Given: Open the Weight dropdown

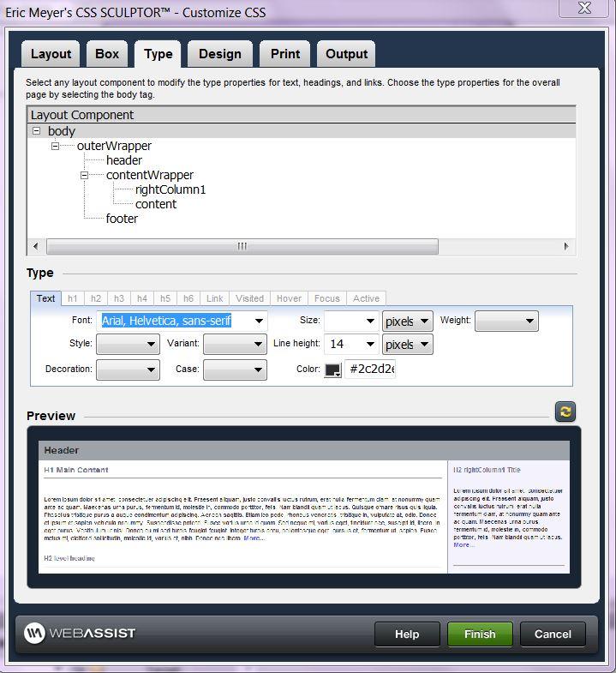Looking at the screenshot, I should (506, 321).
